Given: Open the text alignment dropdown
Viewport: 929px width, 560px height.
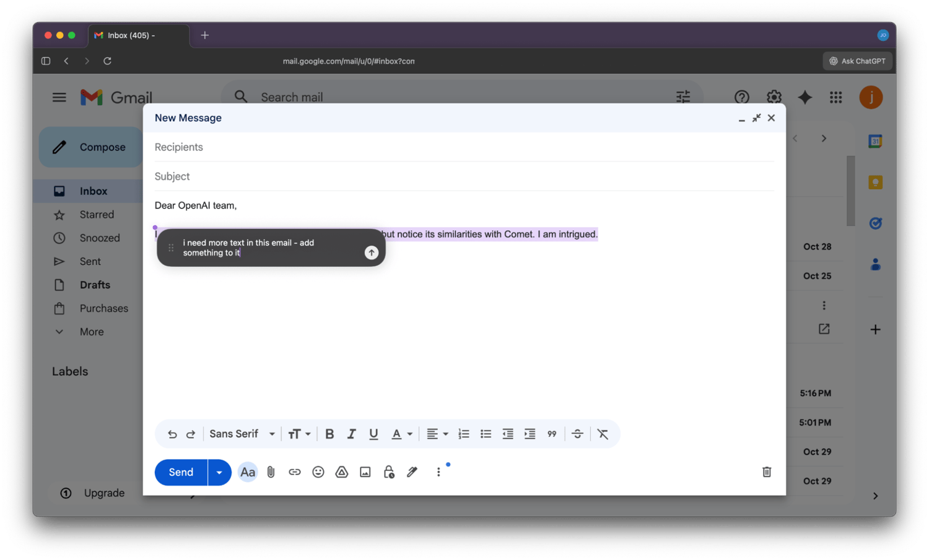Looking at the screenshot, I should point(437,434).
